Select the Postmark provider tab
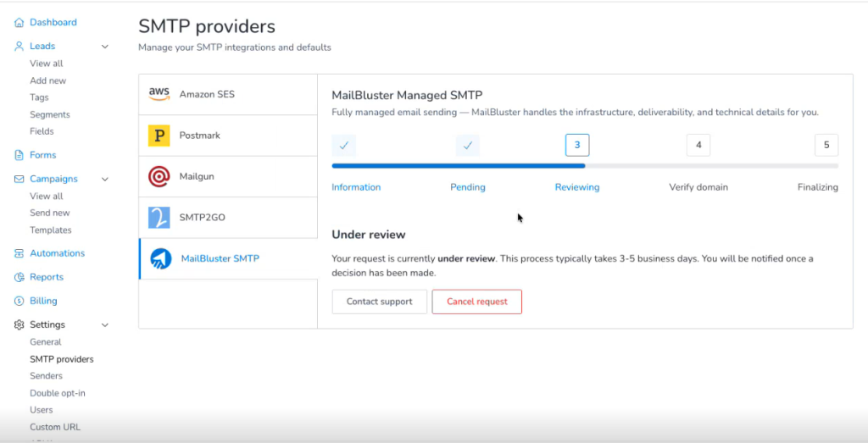This screenshot has width=868, height=443. pos(228,136)
